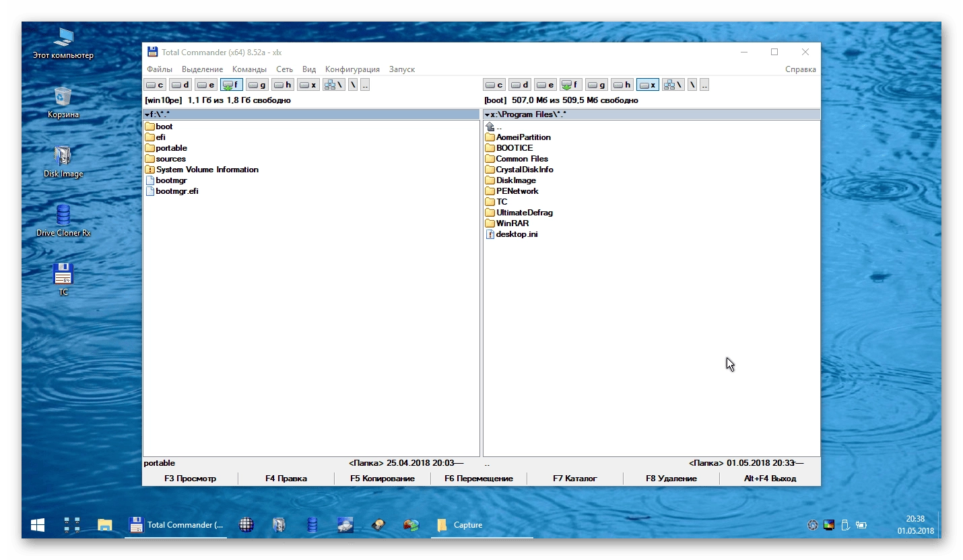Viewport: 963px width, 560px height.
Task: Select drive c in left panel
Action: click(x=156, y=85)
